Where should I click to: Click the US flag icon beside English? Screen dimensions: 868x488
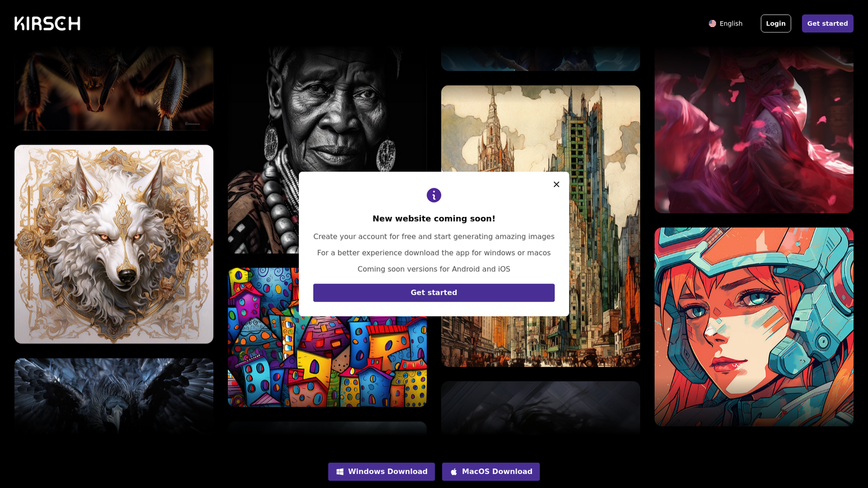pyautogui.click(x=712, y=23)
